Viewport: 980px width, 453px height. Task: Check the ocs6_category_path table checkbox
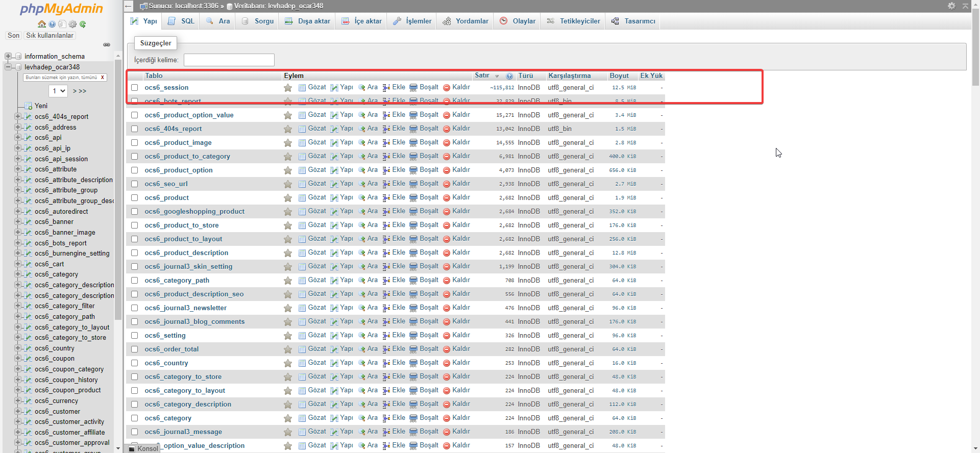coord(135,281)
